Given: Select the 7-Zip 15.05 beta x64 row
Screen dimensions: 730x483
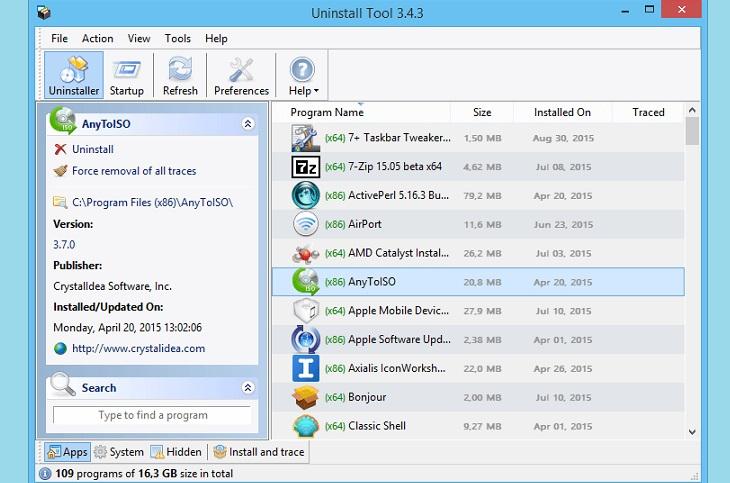Looking at the screenshot, I should coord(478,167).
